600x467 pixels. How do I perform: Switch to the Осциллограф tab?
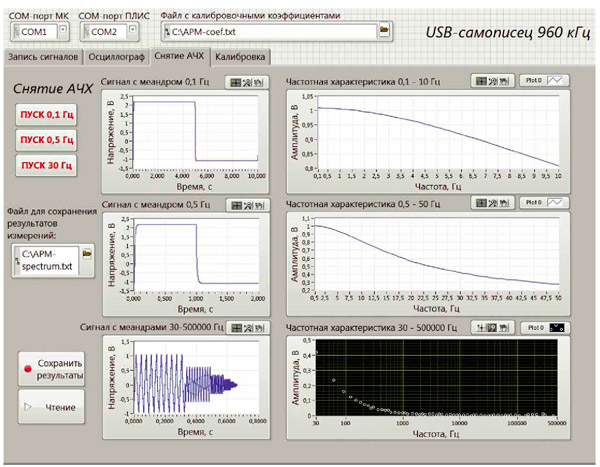click(116, 58)
